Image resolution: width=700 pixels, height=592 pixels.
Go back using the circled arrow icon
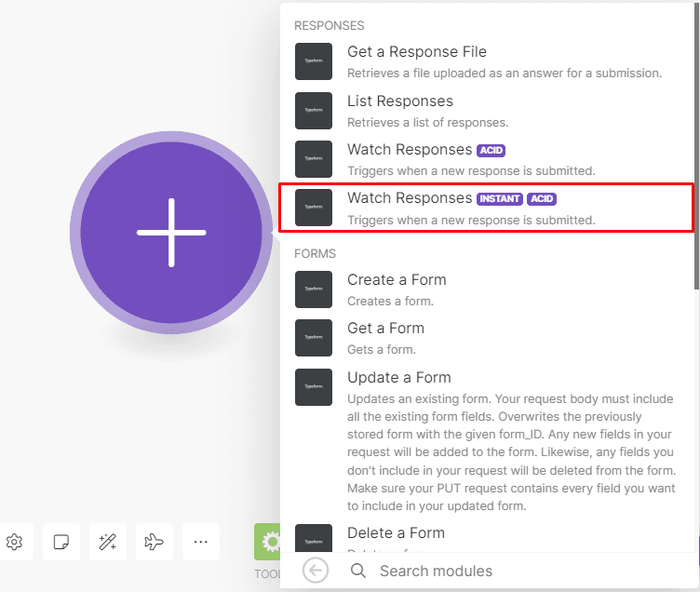click(x=316, y=571)
